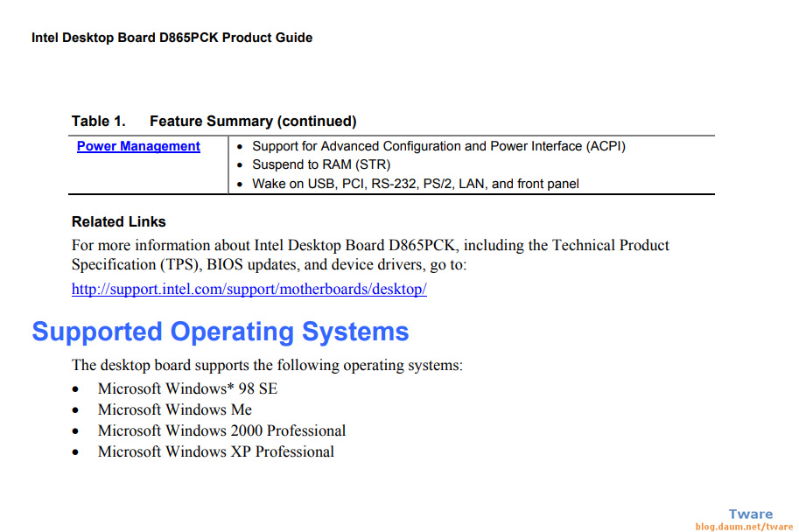Click the sentence 'The desktop board supports the following'
The image size is (799, 532).
(267, 366)
